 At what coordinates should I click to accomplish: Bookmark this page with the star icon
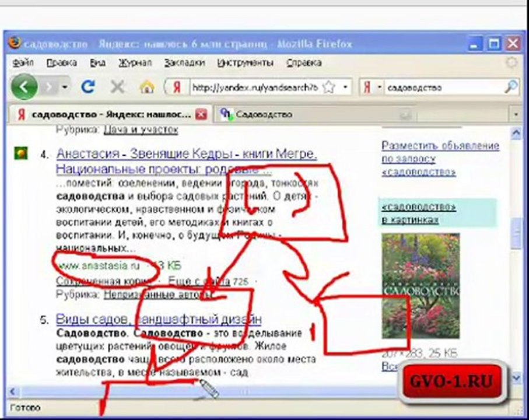(x=328, y=87)
